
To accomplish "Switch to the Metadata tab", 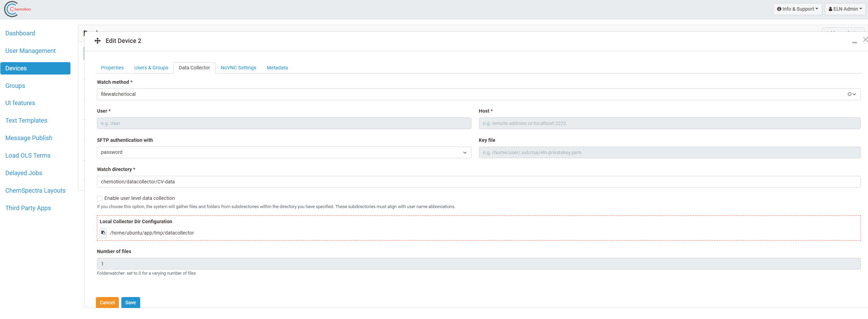I will pyautogui.click(x=277, y=68).
